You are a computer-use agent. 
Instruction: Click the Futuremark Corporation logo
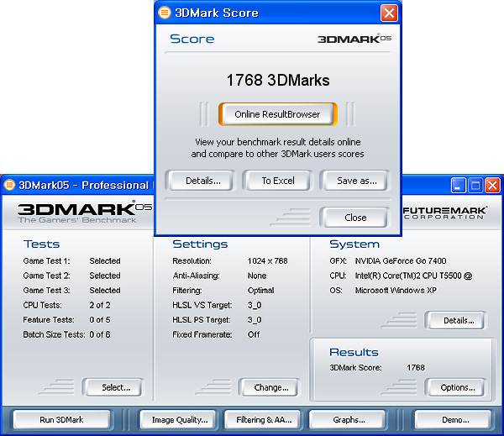click(x=445, y=213)
